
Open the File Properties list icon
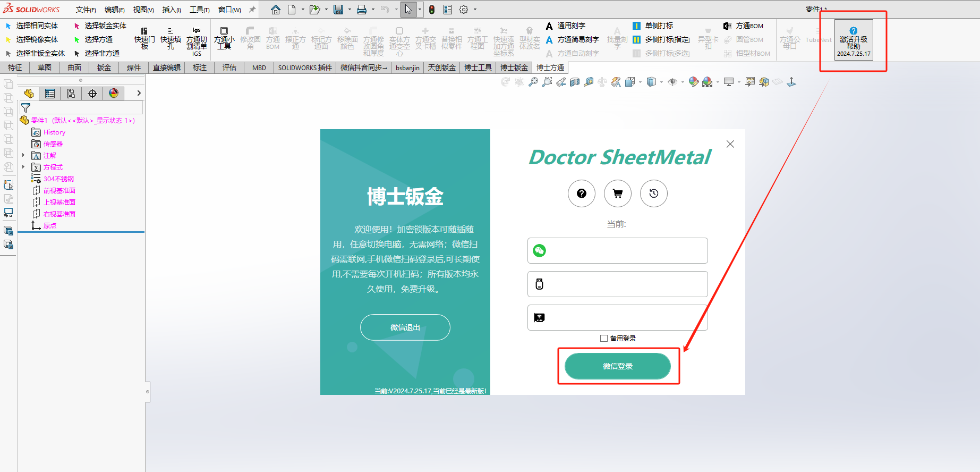click(448, 10)
